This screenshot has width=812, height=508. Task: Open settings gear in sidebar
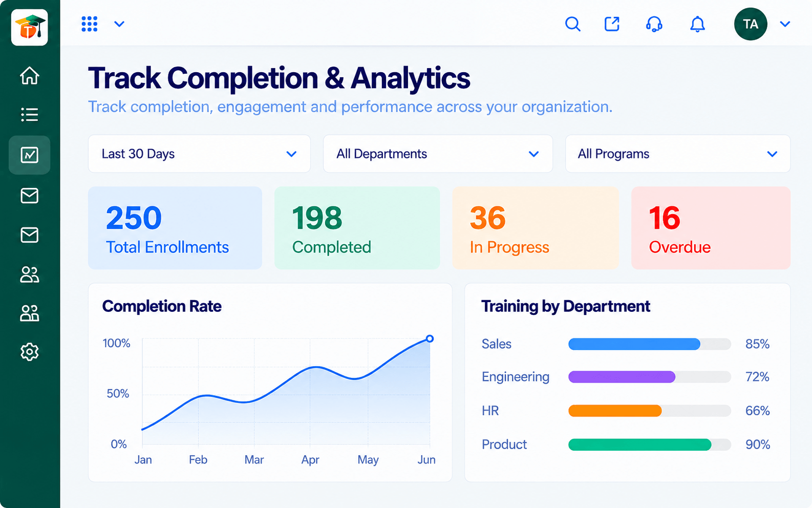[30, 352]
